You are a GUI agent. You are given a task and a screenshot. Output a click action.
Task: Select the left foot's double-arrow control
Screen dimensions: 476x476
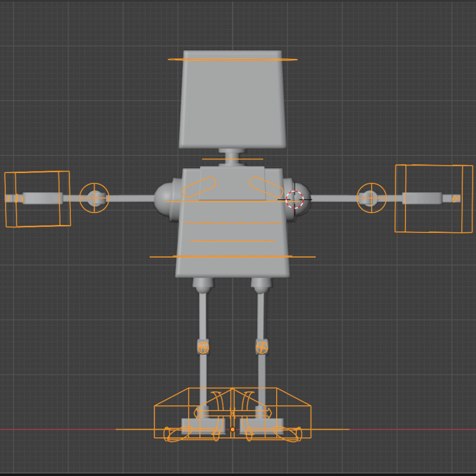213,412
